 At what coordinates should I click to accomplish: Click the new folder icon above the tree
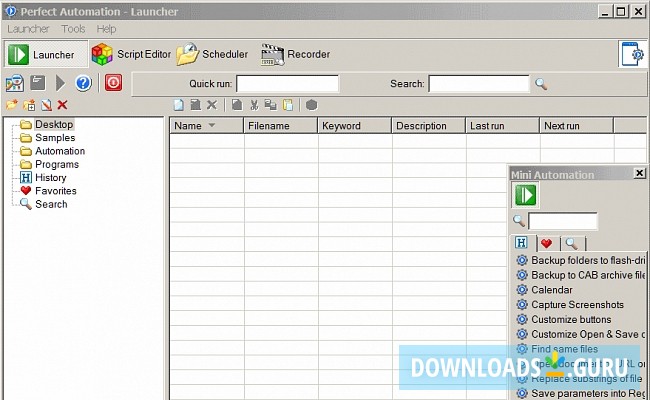(12, 105)
